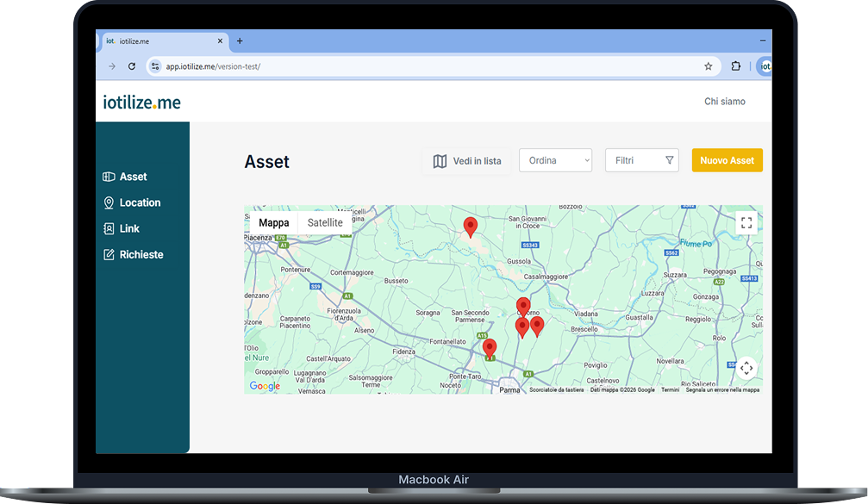Open a new browser tab
The width and height of the screenshot is (868, 504).
(x=240, y=40)
